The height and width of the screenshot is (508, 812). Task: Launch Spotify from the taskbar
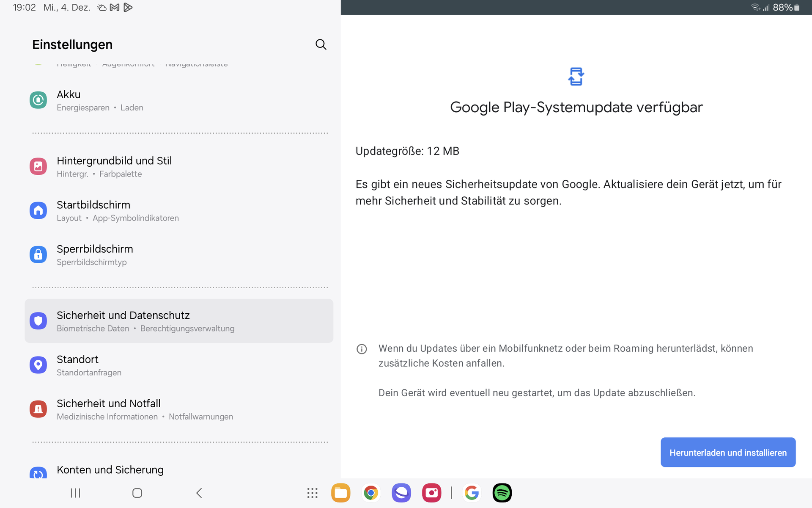pos(502,493)
